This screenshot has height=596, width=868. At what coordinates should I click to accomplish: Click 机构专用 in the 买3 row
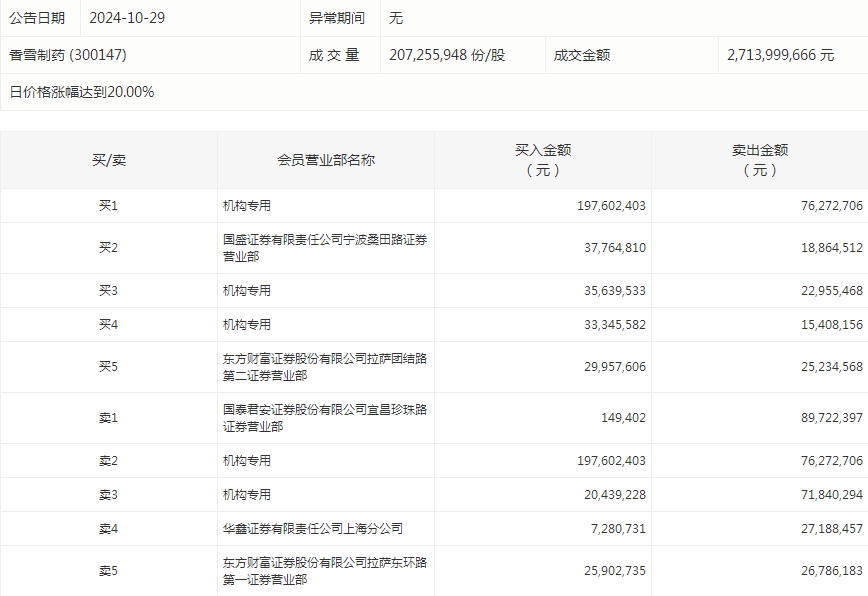(247, 291)
